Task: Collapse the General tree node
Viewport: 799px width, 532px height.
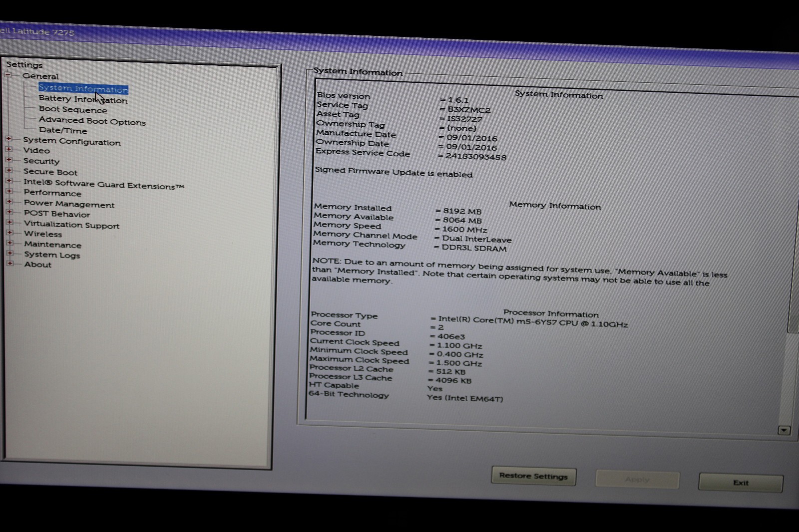Action: [x=8, y=75]
